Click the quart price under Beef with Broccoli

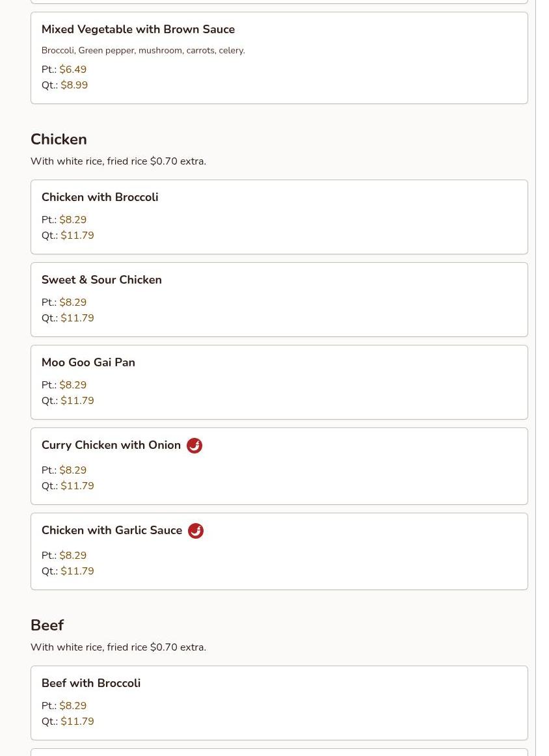pos(77,722)
